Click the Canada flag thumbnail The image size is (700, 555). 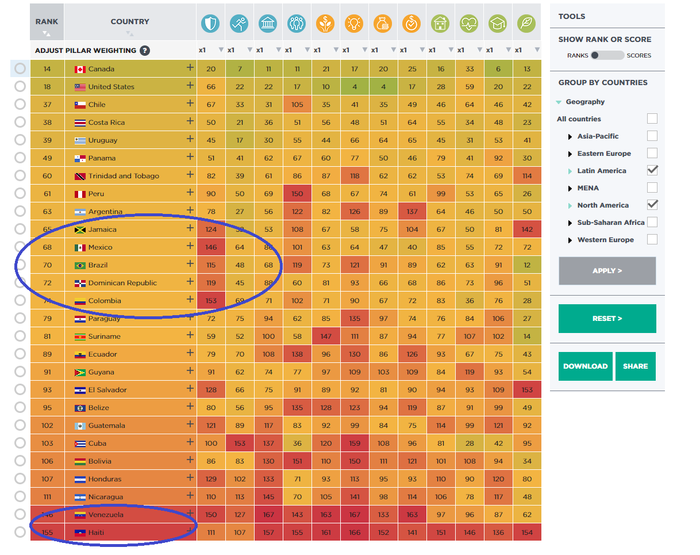(80, 69)
